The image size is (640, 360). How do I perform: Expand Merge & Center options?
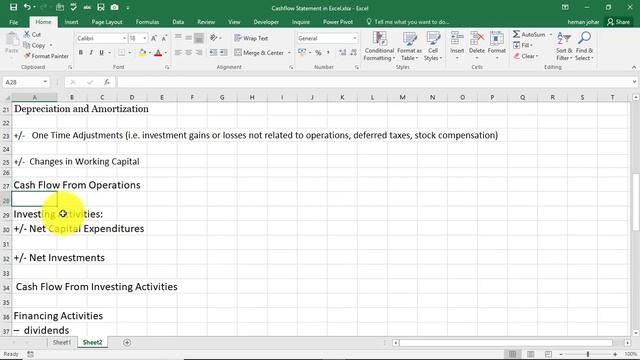[289, 53]
